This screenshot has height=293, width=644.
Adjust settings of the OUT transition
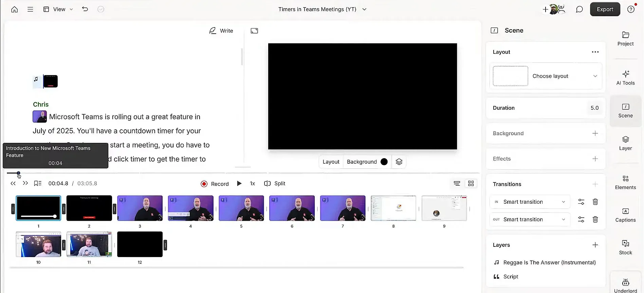click(x=581, y=219)
